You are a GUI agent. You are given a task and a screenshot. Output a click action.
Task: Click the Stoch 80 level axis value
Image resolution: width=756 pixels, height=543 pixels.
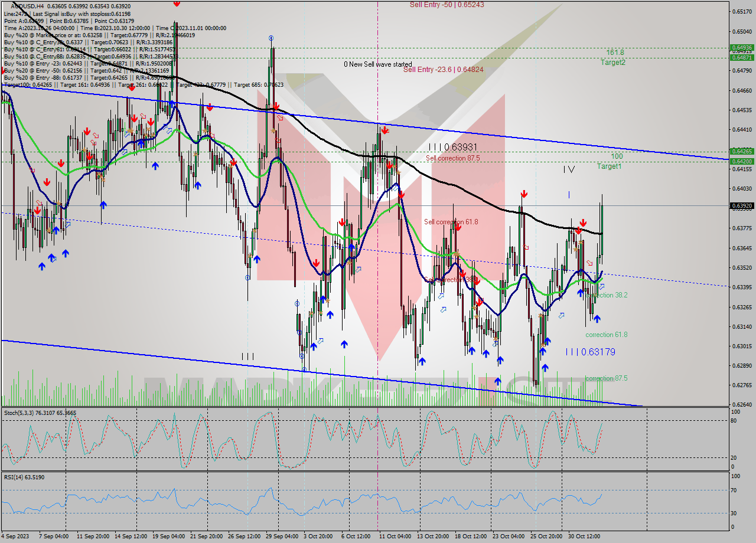click(x=734, y=421)
